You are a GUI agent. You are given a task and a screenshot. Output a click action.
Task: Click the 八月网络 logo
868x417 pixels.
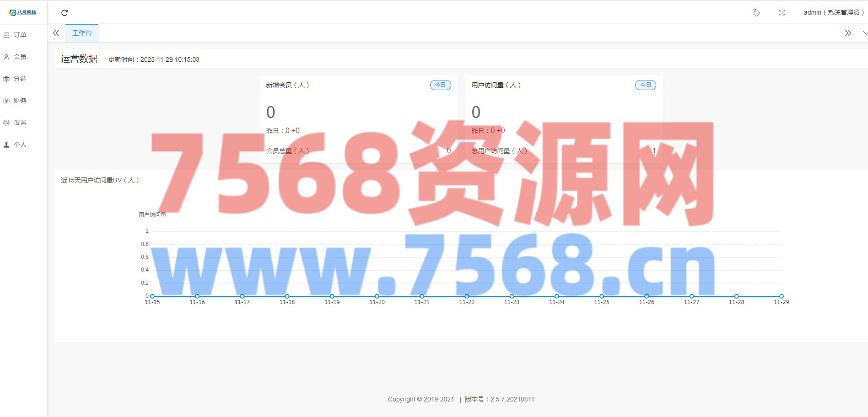tap(23, 12)
